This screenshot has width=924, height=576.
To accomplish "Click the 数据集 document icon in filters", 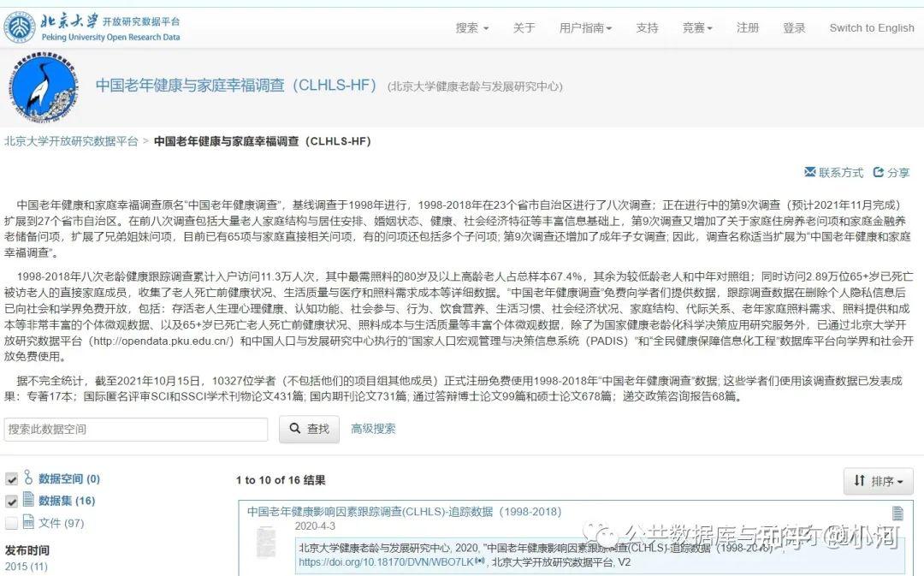I will point(28,499).
